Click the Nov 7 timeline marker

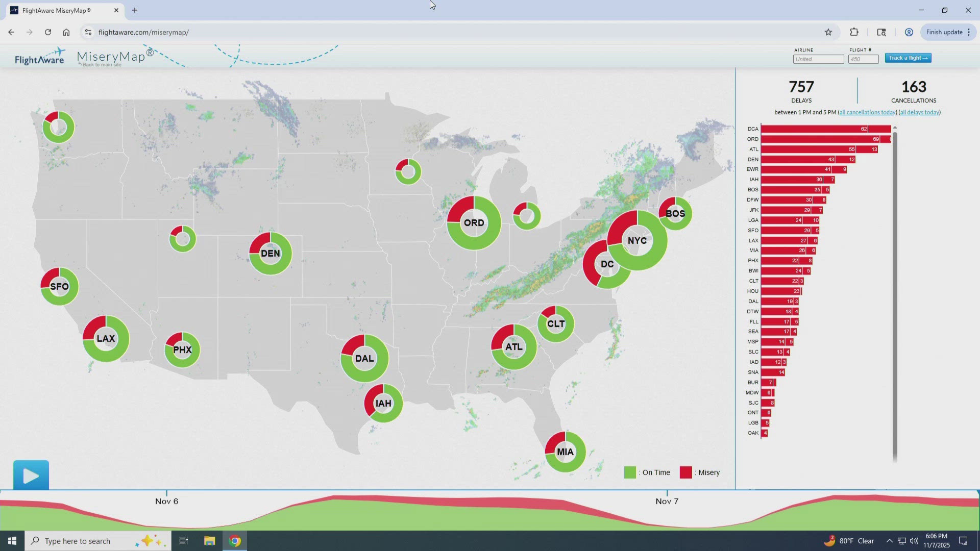click(667, 501)
